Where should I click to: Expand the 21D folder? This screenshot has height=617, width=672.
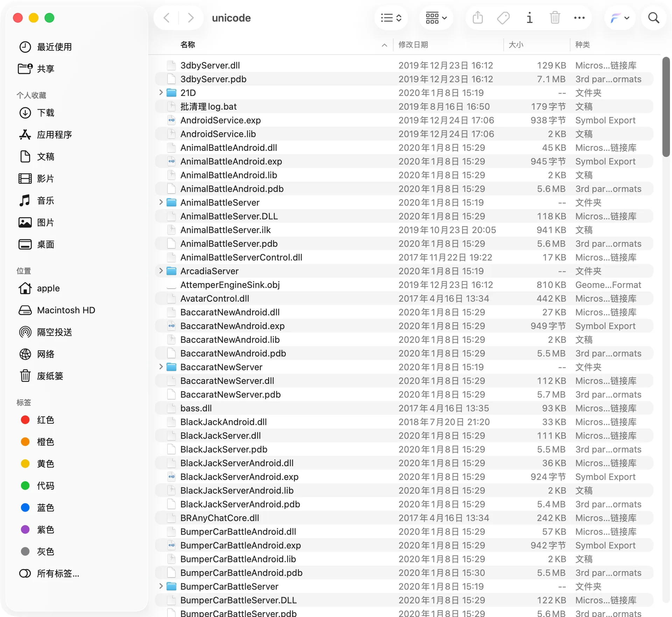pyautogui.click(x=161, y=92)
